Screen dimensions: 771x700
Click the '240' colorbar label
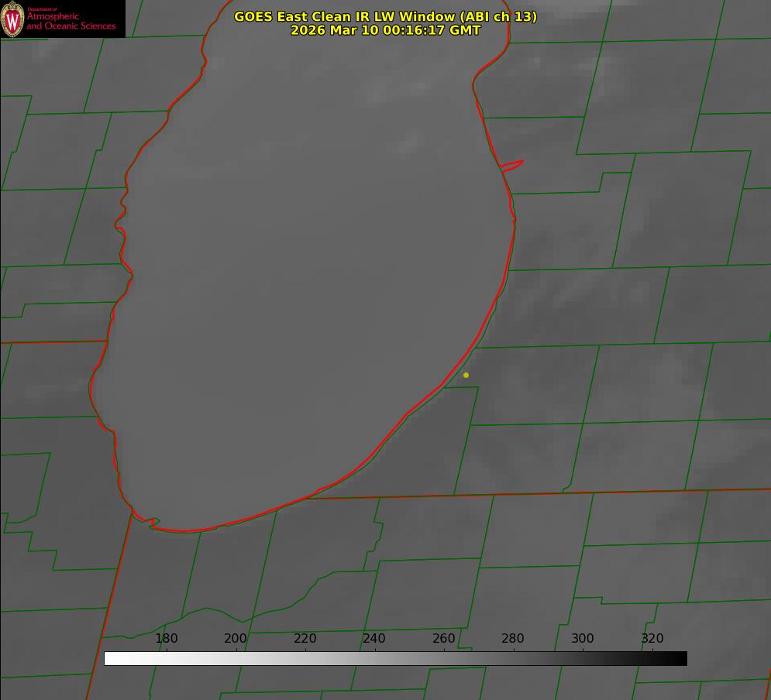pyautogui.click(x=374, y=638)
